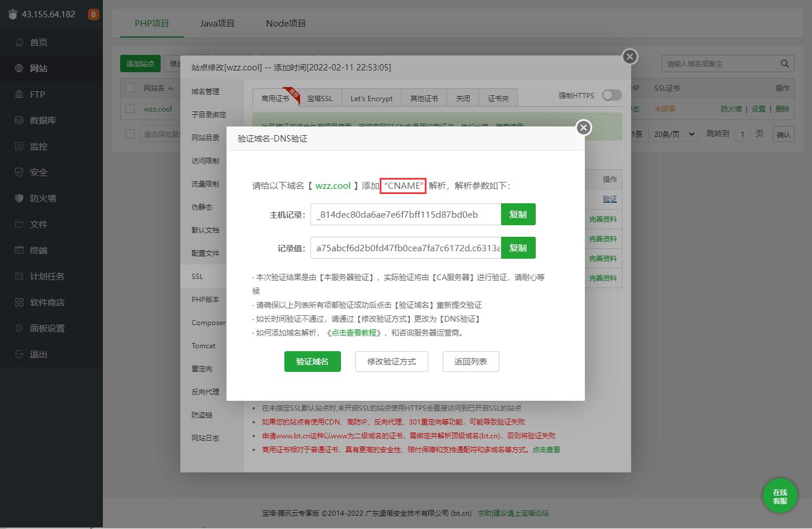Open the 商用证书 tab
The width and height of the screenshot is (812, 529).
(x=275, y=98)
